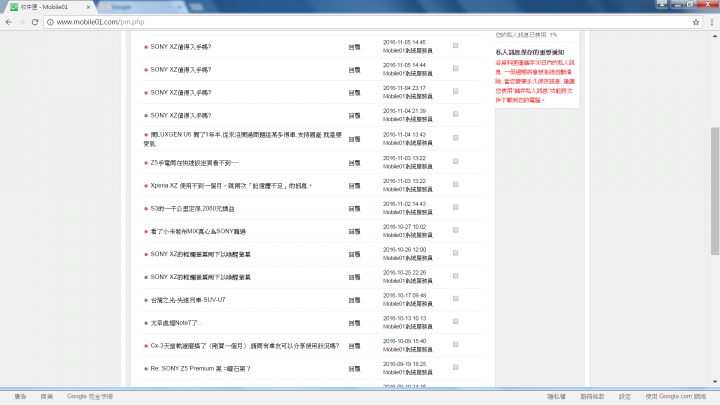Open the LUXGEN U6 message

[x=243, y=139]
